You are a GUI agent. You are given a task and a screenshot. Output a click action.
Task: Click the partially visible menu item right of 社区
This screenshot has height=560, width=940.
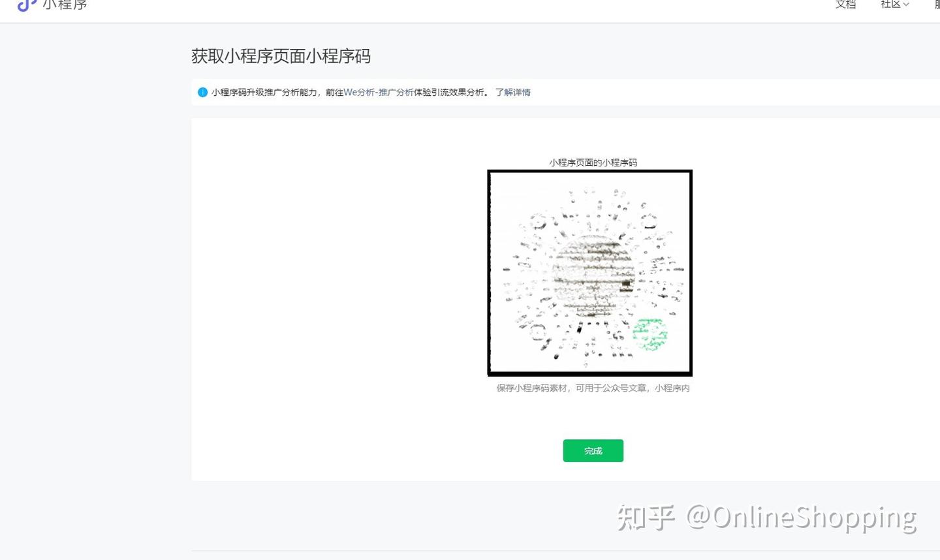pyautogui.click(x=937, y=5)
